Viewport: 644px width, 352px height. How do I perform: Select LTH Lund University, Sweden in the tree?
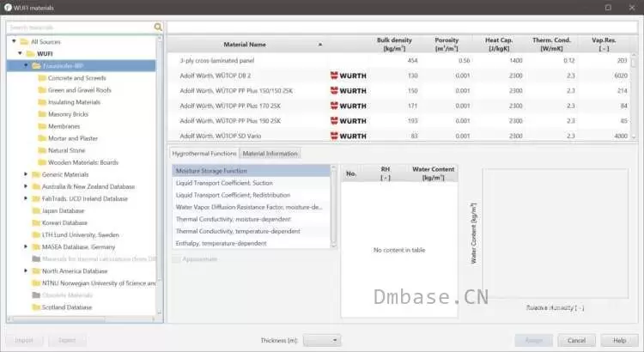pyautogui.click(x=81, y=235)
